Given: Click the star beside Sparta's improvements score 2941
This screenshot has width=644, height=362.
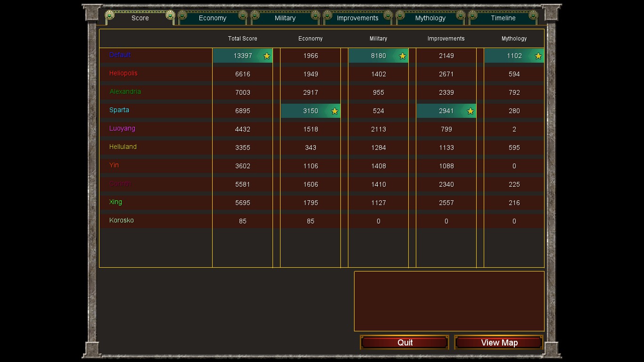Looking at the screenshot, I should 471,111.
